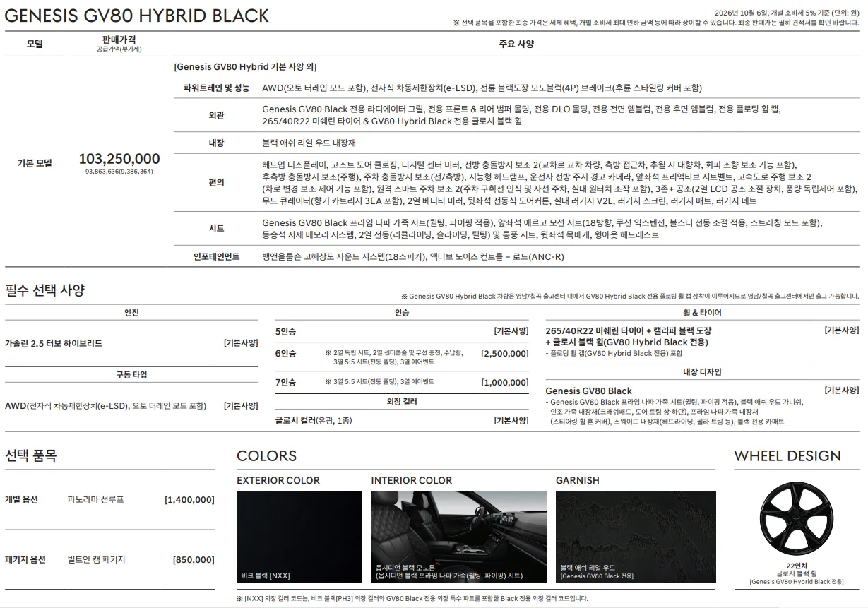The width and height of the screenshot is (868, 608).
Task: Click the 휠 & 타이어 column header
Action: point(702,312)
